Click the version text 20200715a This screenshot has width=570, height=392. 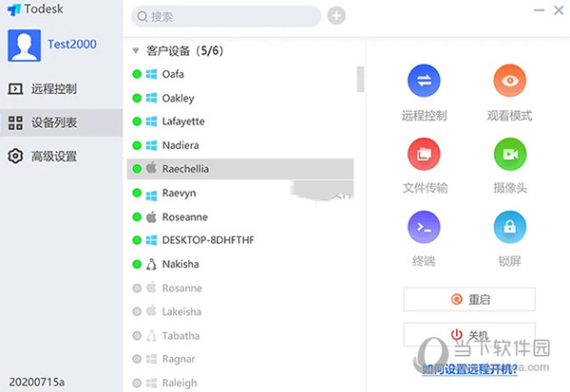(x=37, y=382)
